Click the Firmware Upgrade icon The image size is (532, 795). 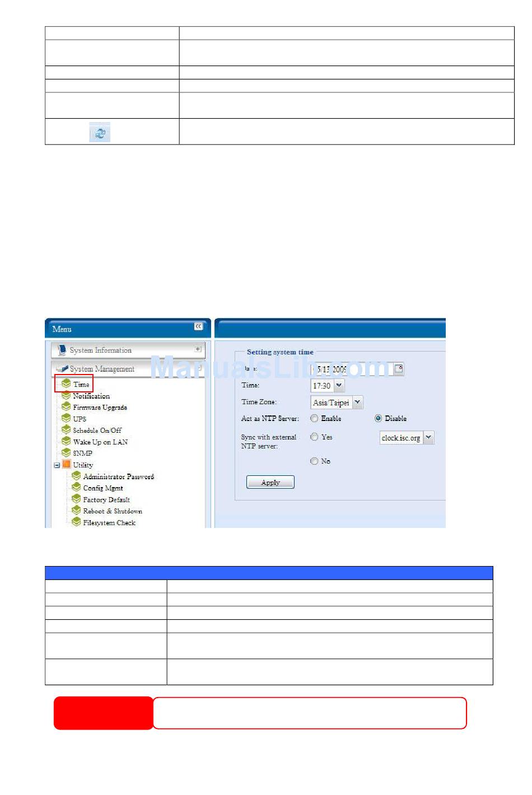(x=66, y=407)
